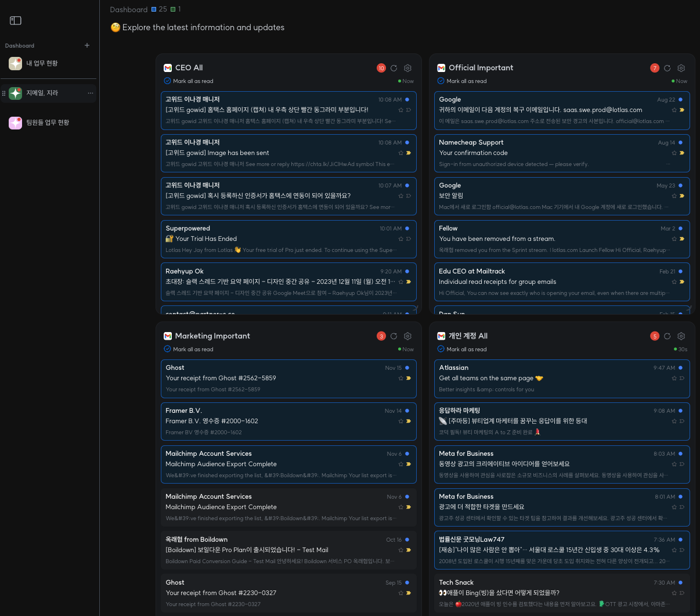Mark all as read in Official Important
The image size is (700, 616).
(x=462, y=81)
